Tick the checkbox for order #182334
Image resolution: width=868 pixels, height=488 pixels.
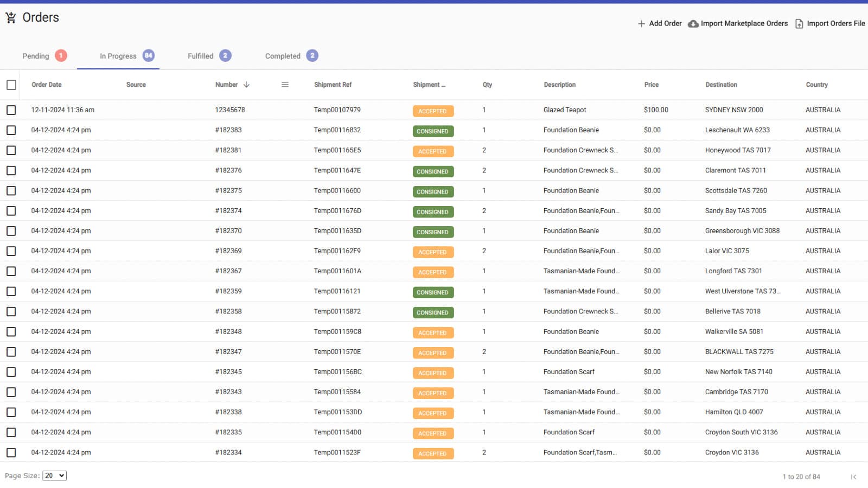point(11,452)
